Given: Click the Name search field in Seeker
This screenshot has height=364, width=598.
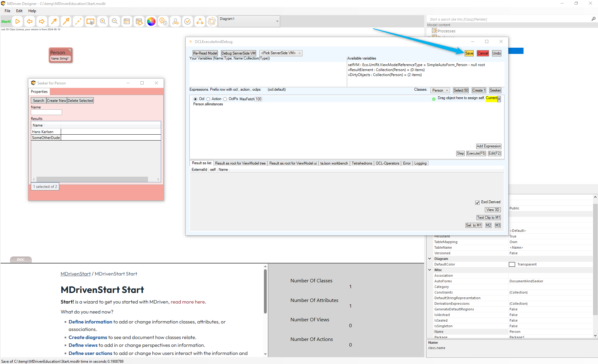Looking at the screenshot, I should 46,112.
